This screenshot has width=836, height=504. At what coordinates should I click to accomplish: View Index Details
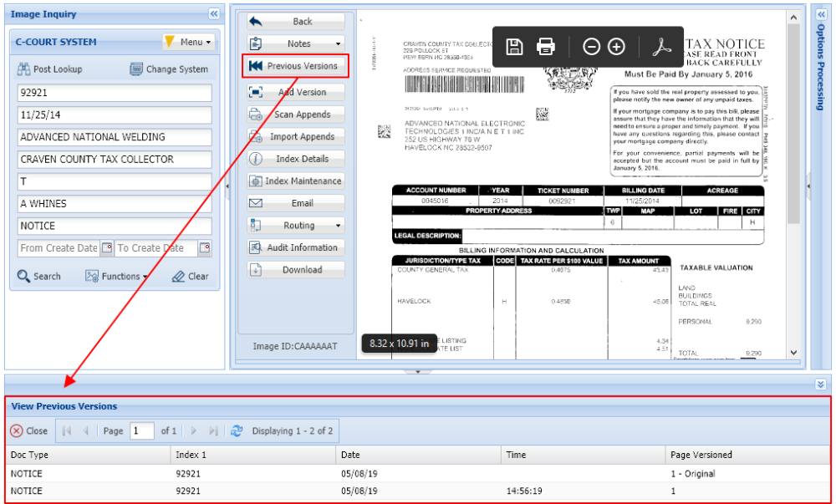coord(296,159)
